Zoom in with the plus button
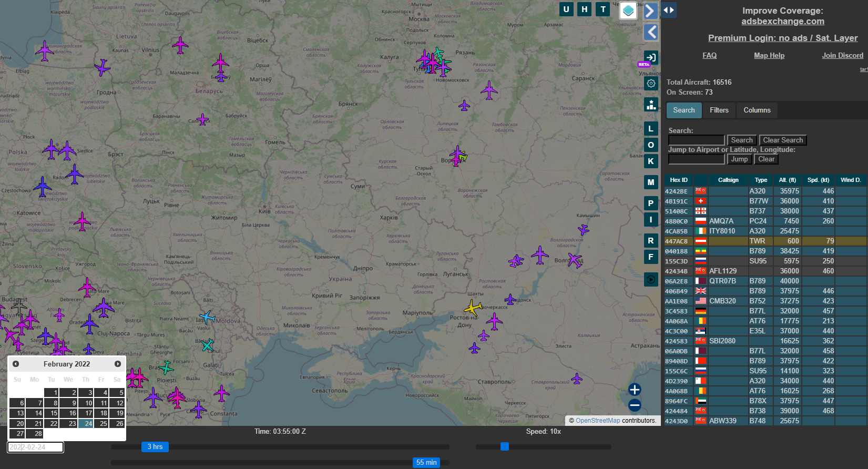Screen dimensions: 868x469 pyautogui.click(x=635, y=390)
